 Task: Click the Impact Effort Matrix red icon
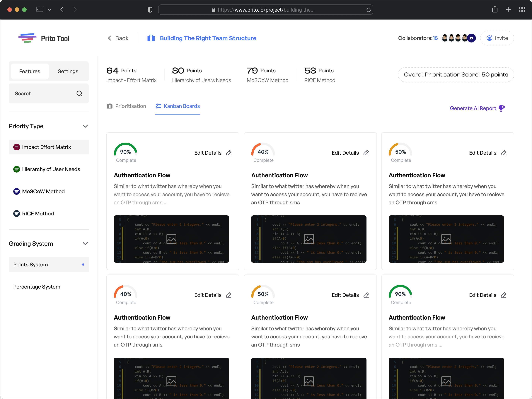[x=17, y=147]
